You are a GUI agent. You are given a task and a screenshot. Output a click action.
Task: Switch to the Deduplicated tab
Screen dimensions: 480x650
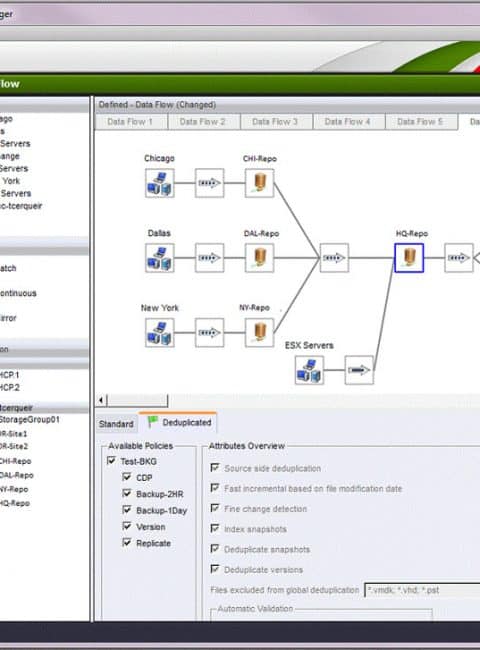(x=177, y=422)
